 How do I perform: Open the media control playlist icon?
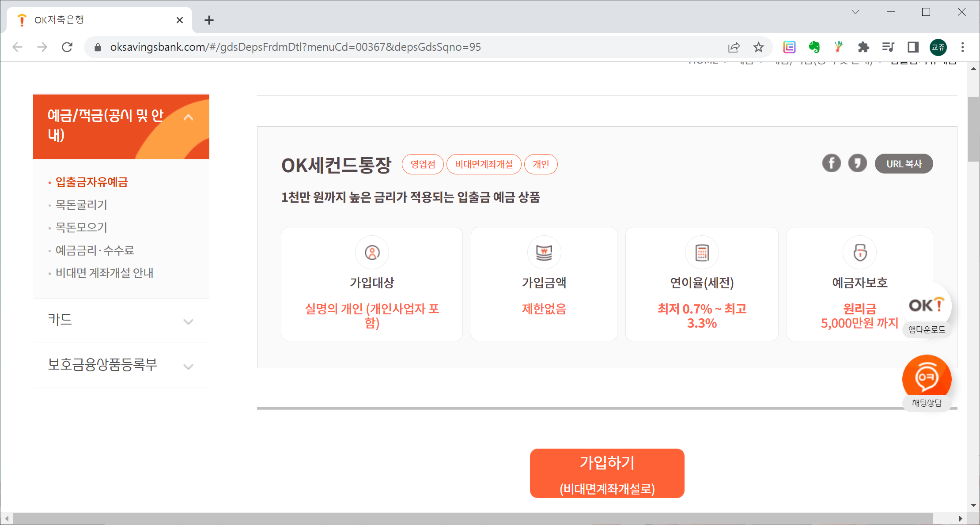(x=888, y=47)
